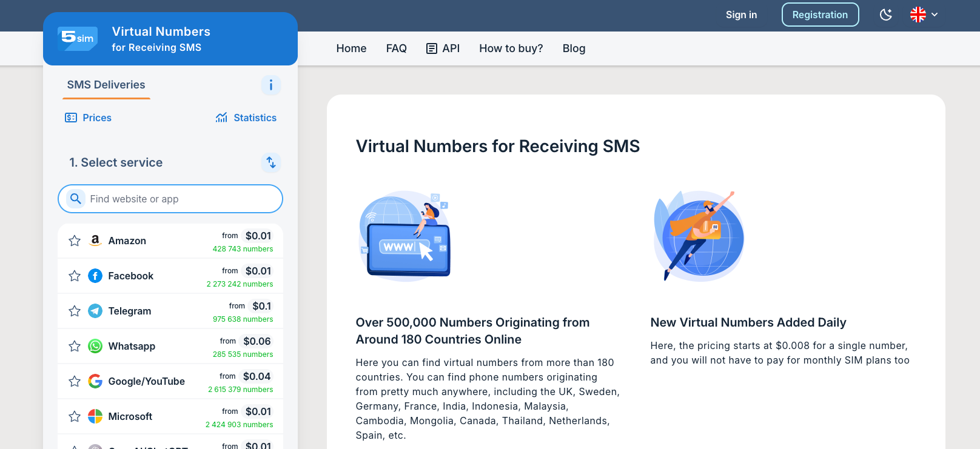Image resolution: width=980 pixels, height=449 pixels.
Task: Favorite Microsoft with the star icon
Action: pos(75,416)
